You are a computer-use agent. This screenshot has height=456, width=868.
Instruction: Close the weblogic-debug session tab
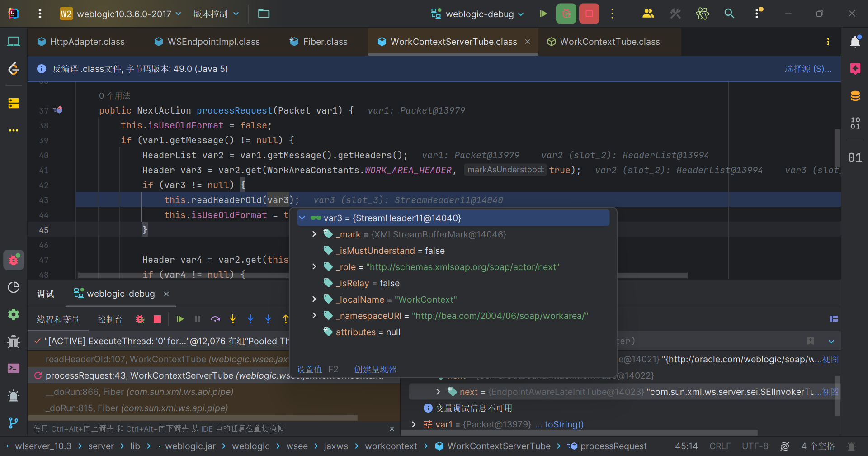point(166,294)
